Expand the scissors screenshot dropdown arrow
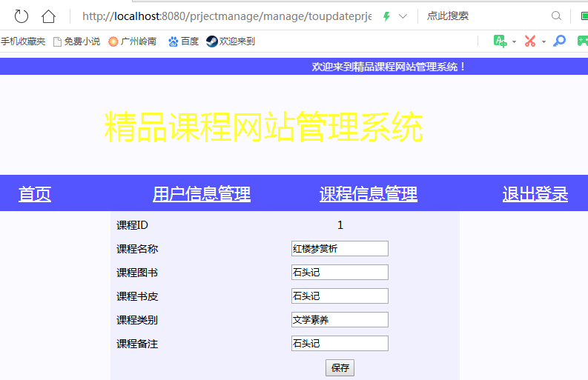Screen dimensions: 588x380 click(544, 41)
